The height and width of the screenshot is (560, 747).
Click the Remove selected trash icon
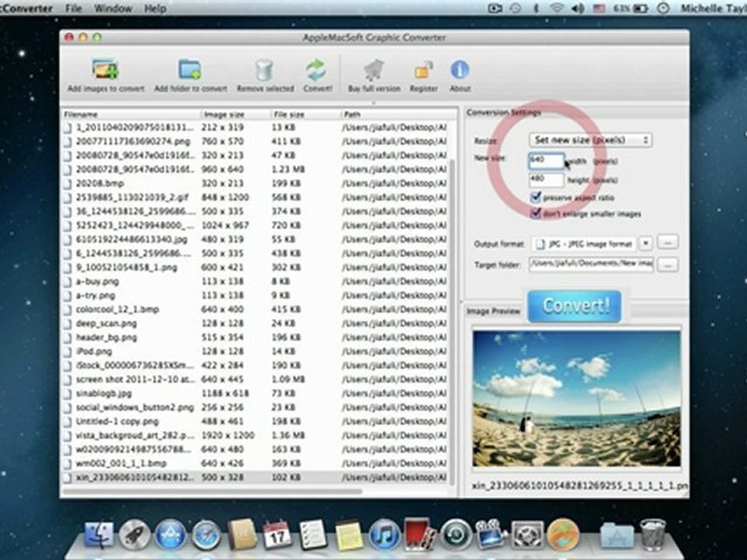[264, 70]
